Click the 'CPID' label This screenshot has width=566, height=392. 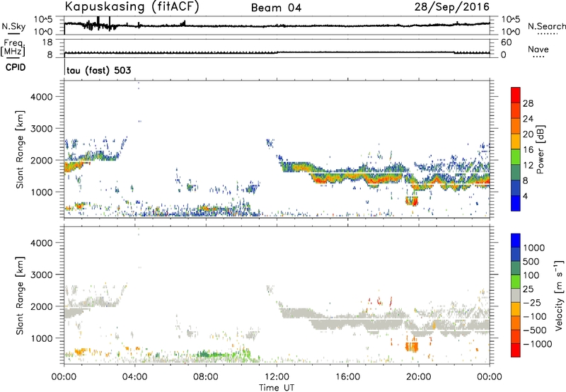16,67
